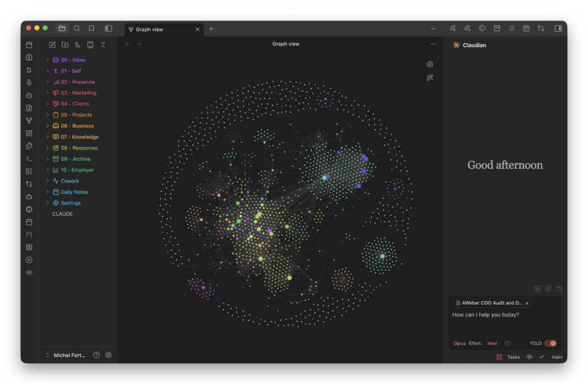Click Tasks in the status bar

pos(513,357)
